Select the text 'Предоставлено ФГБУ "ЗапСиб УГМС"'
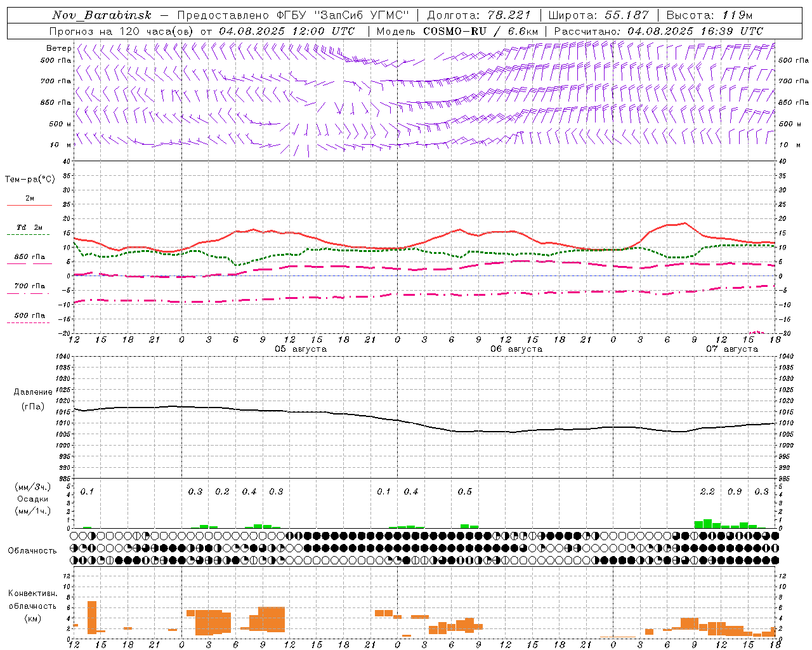812x650 pixels. 293,15
